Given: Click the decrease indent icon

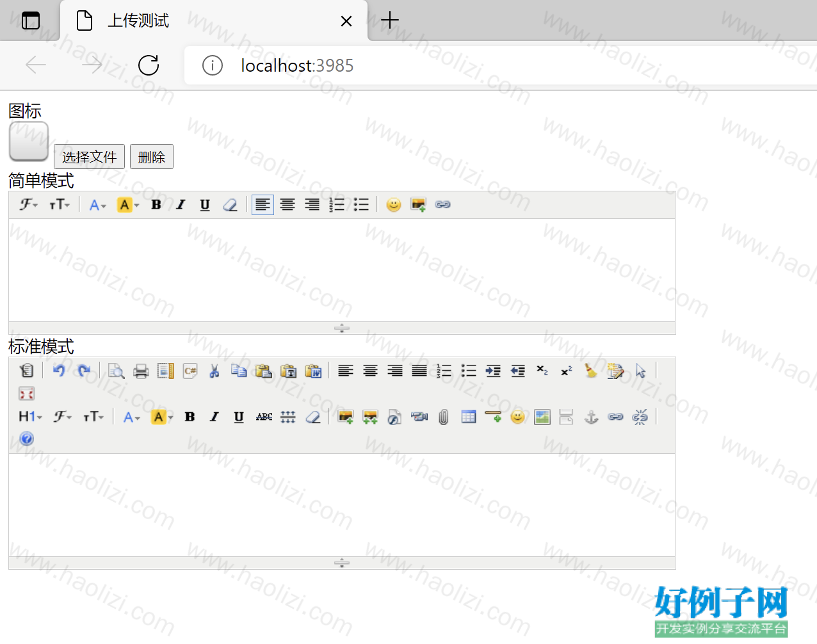Looking at the screenshot, I should coord(518,371).
